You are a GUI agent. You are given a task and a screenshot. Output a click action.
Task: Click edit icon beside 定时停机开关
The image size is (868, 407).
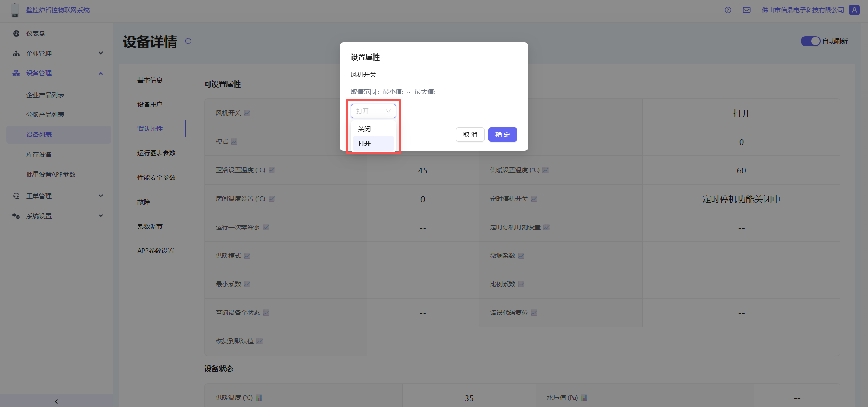[x=534, y=199]
